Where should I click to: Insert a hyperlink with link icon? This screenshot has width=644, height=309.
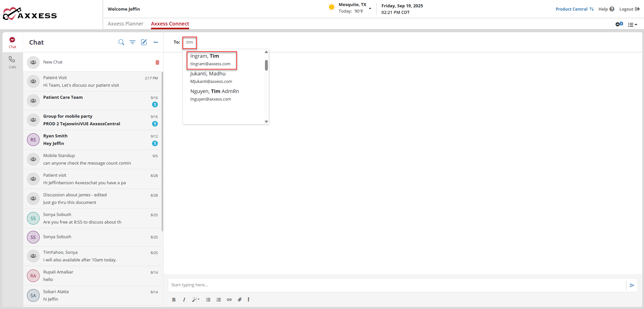click(x=229, y=299)
